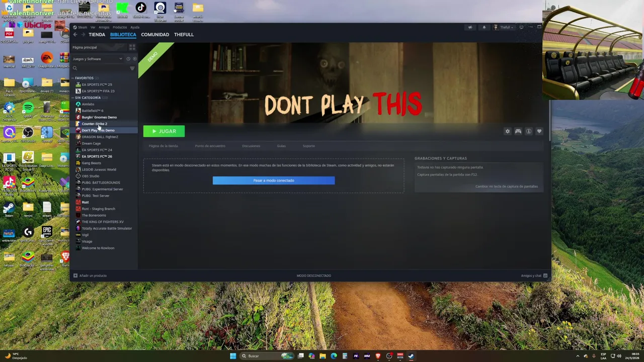Open the collections grid view icon
The image size is (644, 362).
pyautogui.click(x=132, y=47)
